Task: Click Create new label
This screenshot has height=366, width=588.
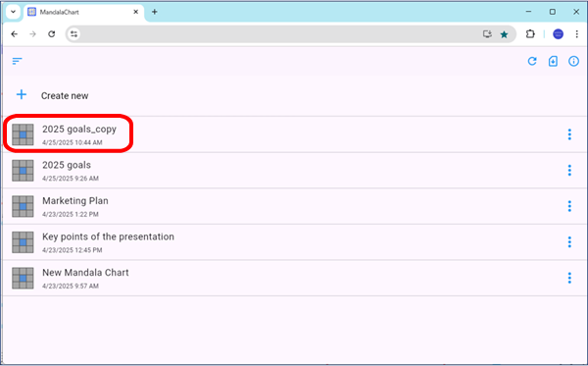Action: 65,96
